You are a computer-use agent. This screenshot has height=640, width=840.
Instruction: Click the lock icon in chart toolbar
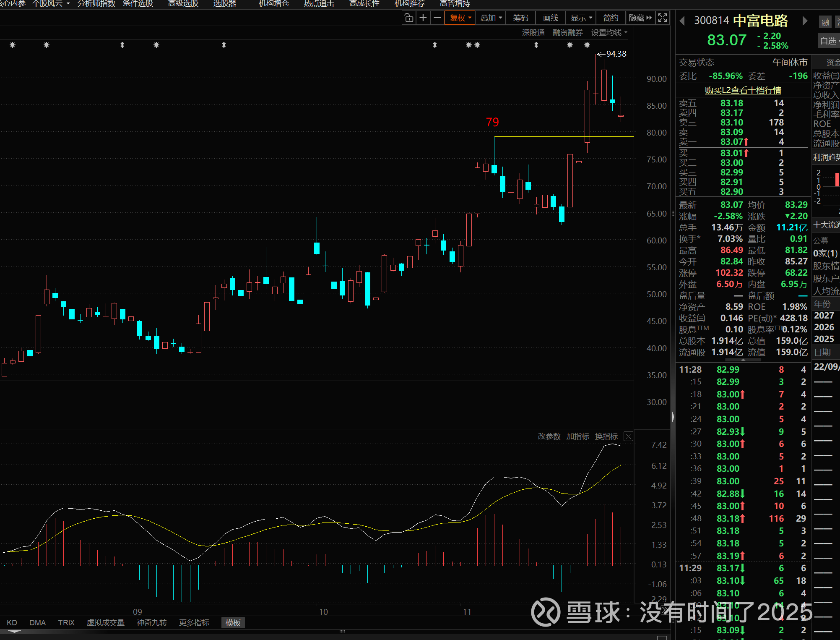click(x=409, y=18)
